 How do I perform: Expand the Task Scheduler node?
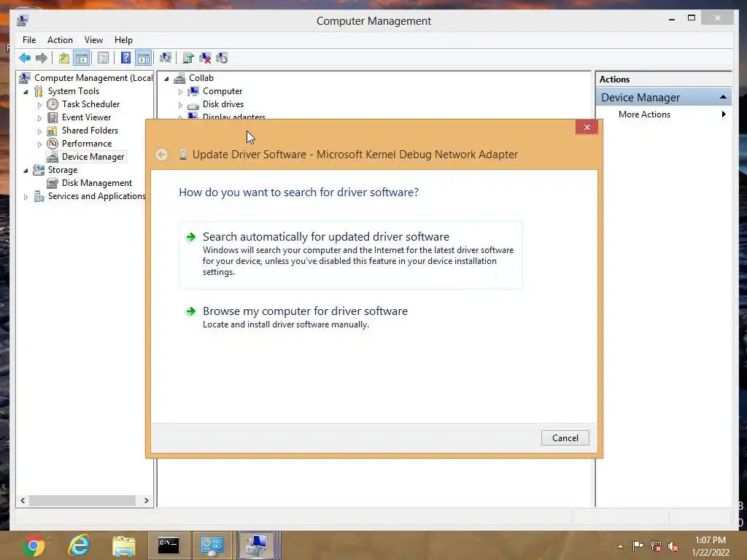click(x=39, y=105)
